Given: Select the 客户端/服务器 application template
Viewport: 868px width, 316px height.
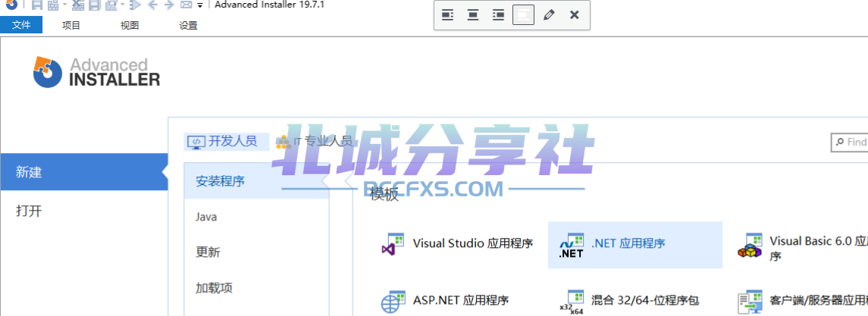Looking at the screenshot, I should coord(802,301).
